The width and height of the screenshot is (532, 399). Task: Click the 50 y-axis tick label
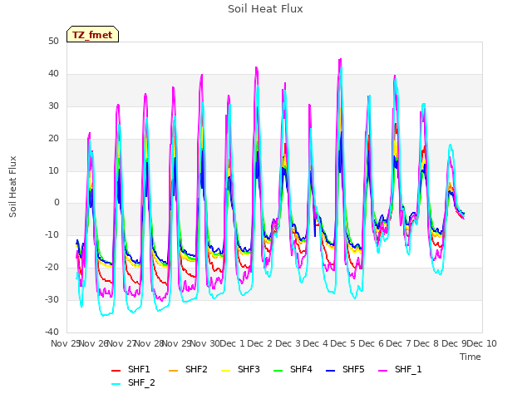point(53,42)
